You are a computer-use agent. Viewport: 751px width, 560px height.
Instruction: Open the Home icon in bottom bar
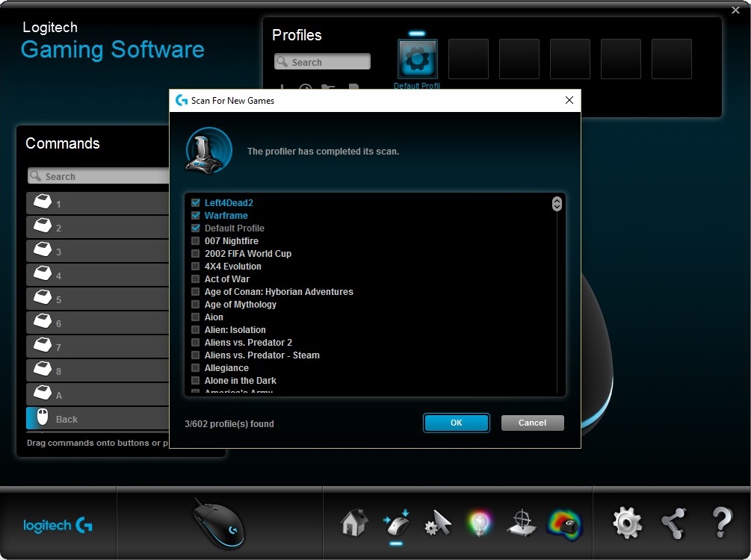pos(354,523)
